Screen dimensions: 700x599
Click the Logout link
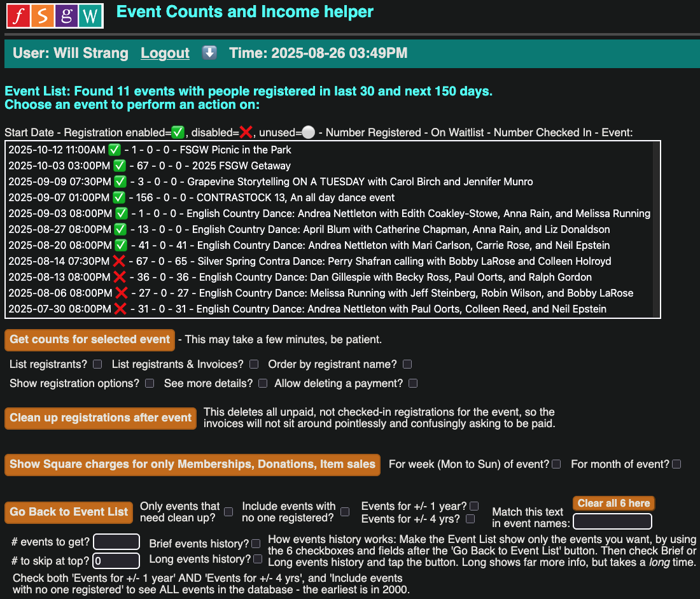click(x=165, y=53)
